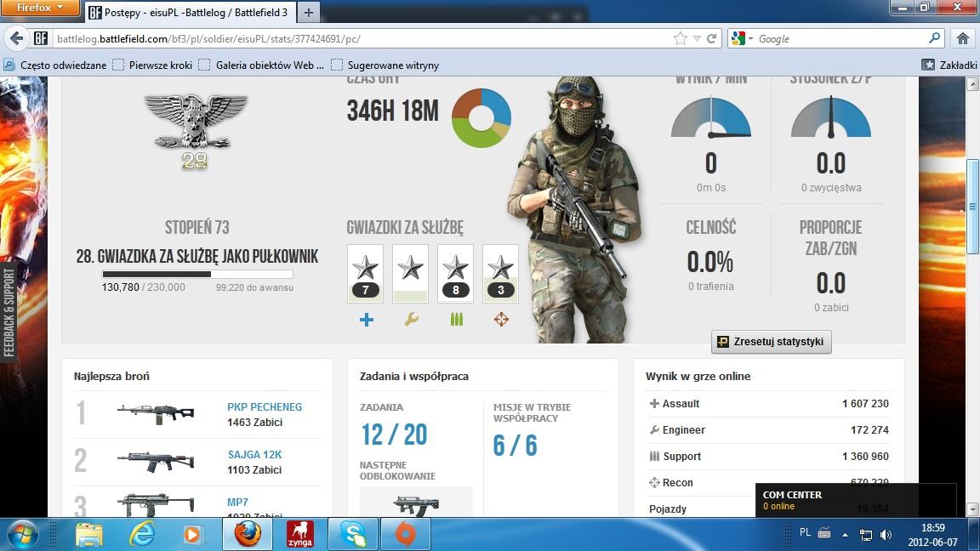
Task: Click the Sajga 12K weapon image
Action: 156,461
